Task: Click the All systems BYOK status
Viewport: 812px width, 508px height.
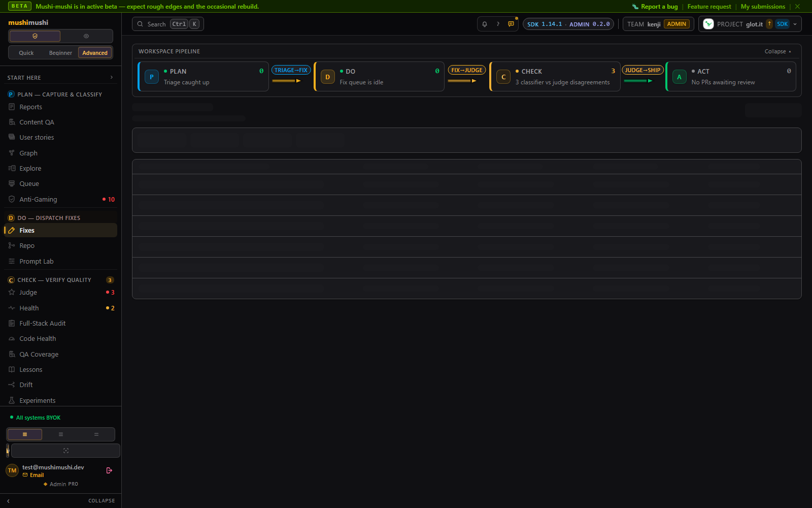Action: coord(36,418)
